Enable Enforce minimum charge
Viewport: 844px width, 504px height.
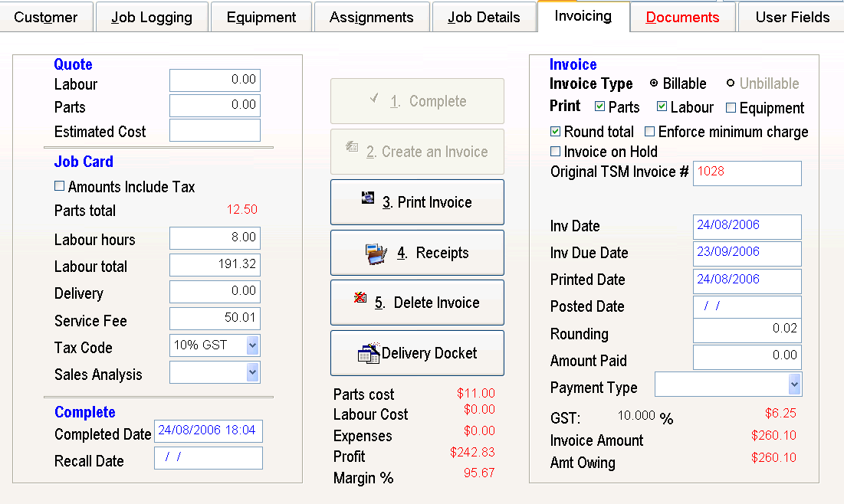point(650,132)
